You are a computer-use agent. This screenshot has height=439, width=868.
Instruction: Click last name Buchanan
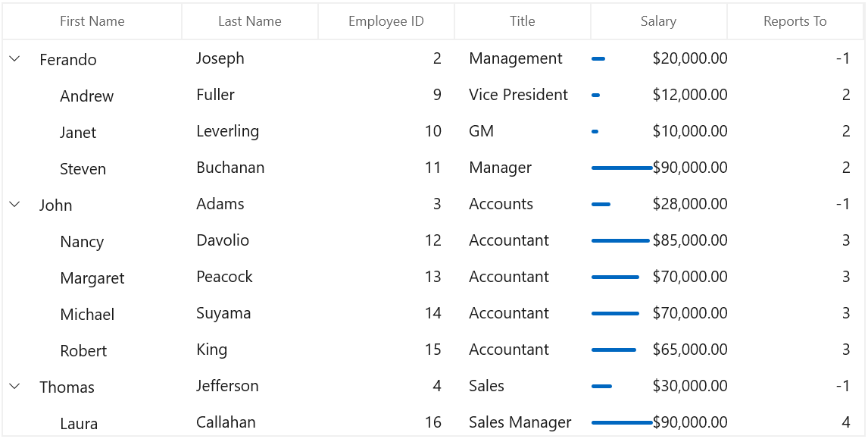tap(230, 168)
